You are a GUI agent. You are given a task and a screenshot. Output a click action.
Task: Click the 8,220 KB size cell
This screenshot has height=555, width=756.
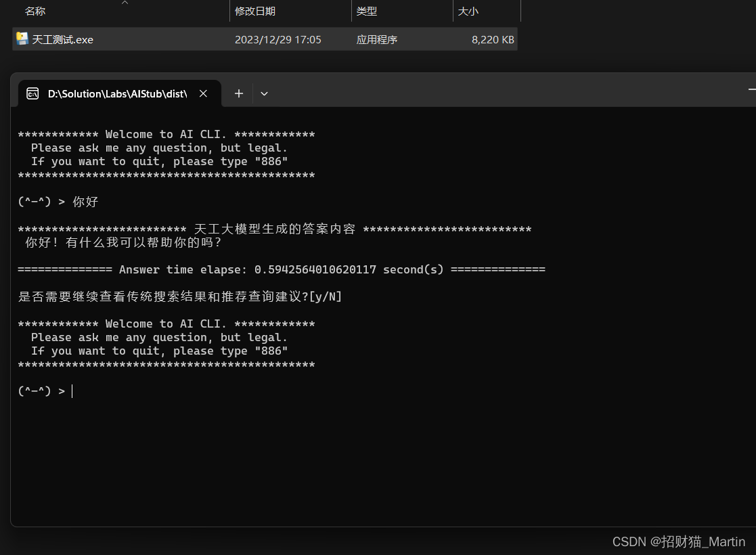493,39
